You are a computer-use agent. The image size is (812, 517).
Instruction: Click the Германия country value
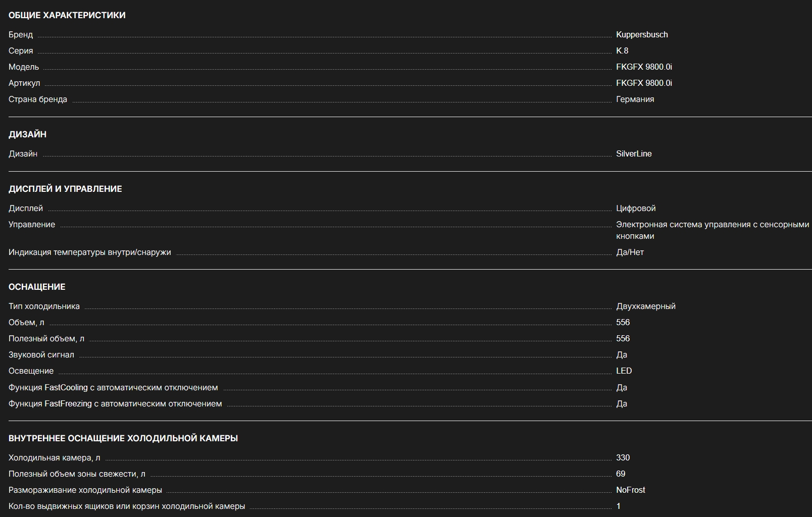pyautogui.click(x=635, y=99)
